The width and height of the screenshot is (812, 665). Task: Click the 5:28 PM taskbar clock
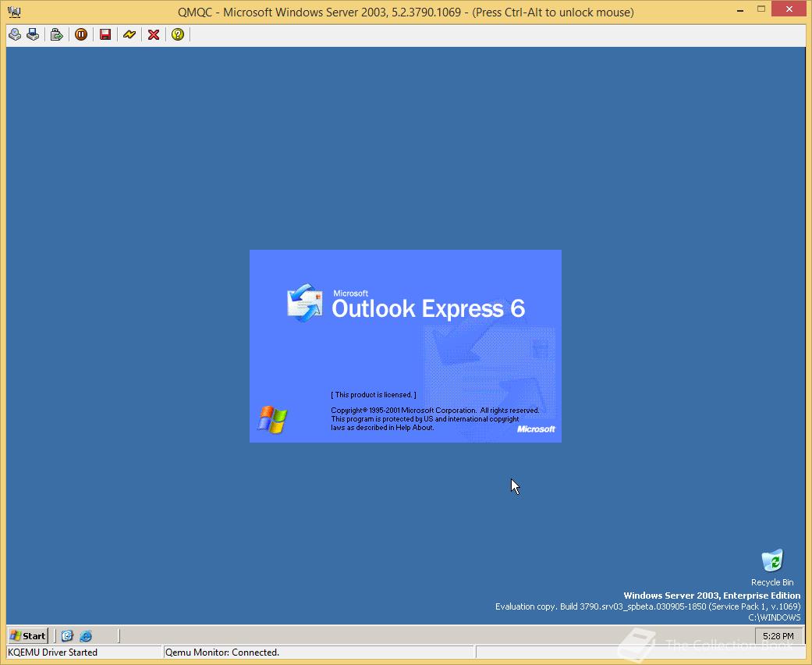pos(778,636)
